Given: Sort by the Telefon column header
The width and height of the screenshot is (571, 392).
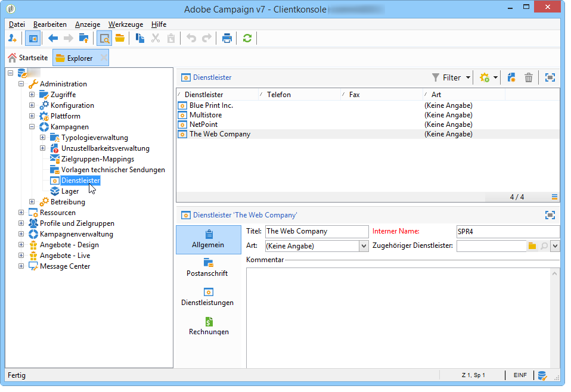Looking at the screenshot, I should [x=300, y=95].
